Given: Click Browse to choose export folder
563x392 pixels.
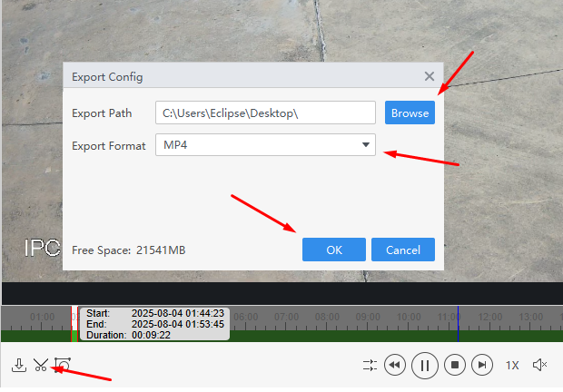Looking at the screenshot, I should pos(410,113).
